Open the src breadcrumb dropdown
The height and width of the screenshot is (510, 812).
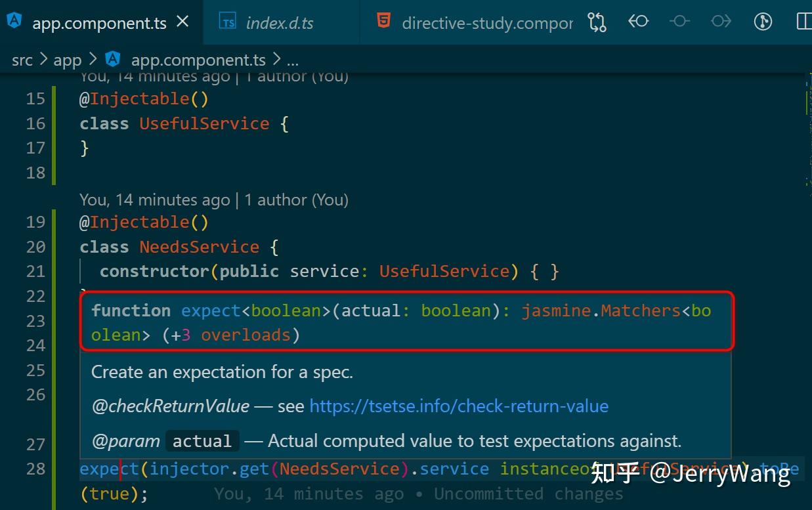pyautogui.click(x=22, y=60)
